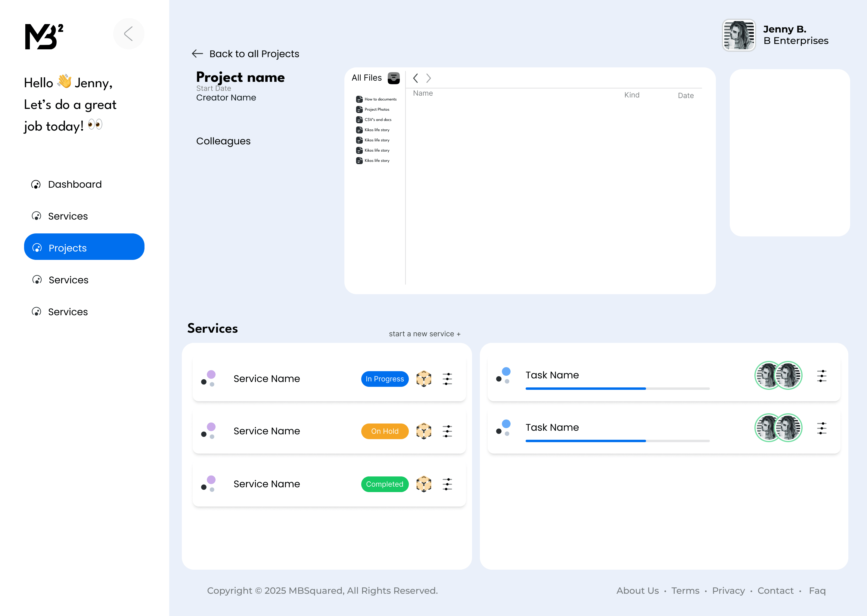The height and width of the screenshot is (616, 867).
Task: Open Dashboard in the sidebar menu
Action: (74, 184)
